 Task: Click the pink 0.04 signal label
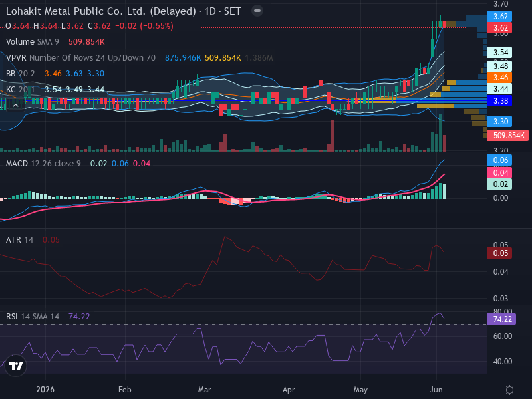(499, 172)
